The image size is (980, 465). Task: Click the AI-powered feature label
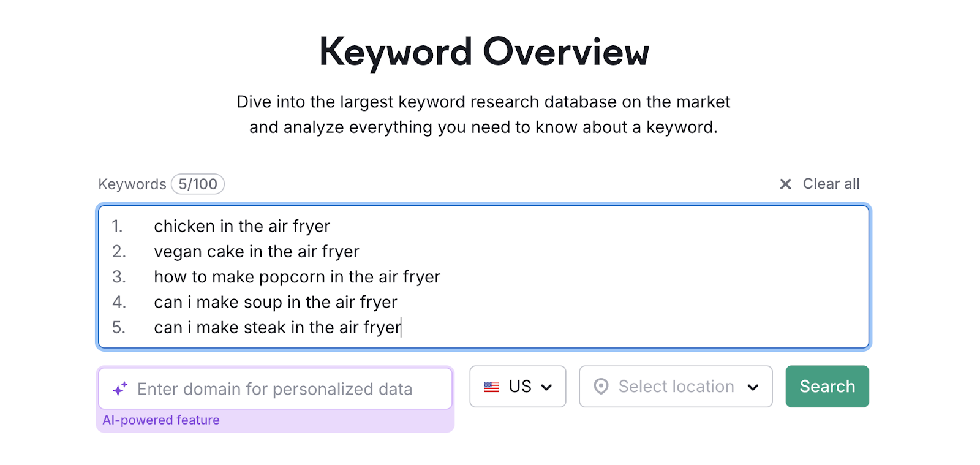click(161, 420)
